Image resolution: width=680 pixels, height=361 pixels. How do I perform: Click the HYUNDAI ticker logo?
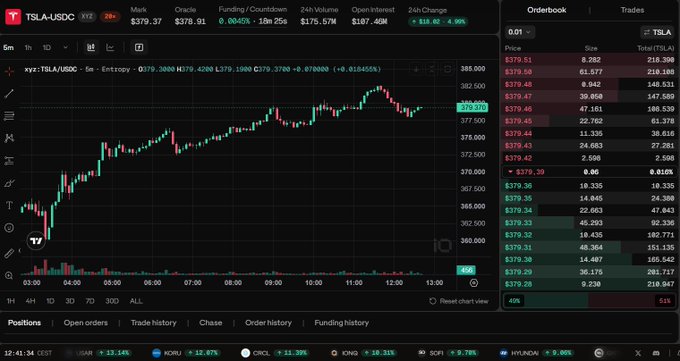coord(503,353)
